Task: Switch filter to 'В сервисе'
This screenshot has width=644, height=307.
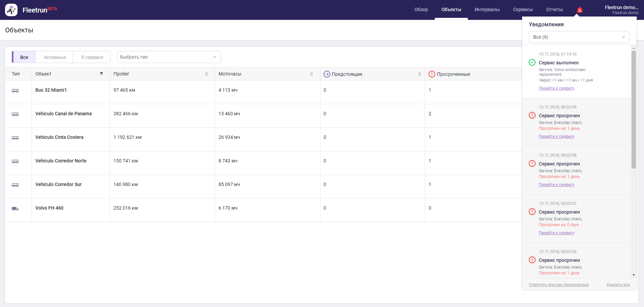Action: pos(92,57)
